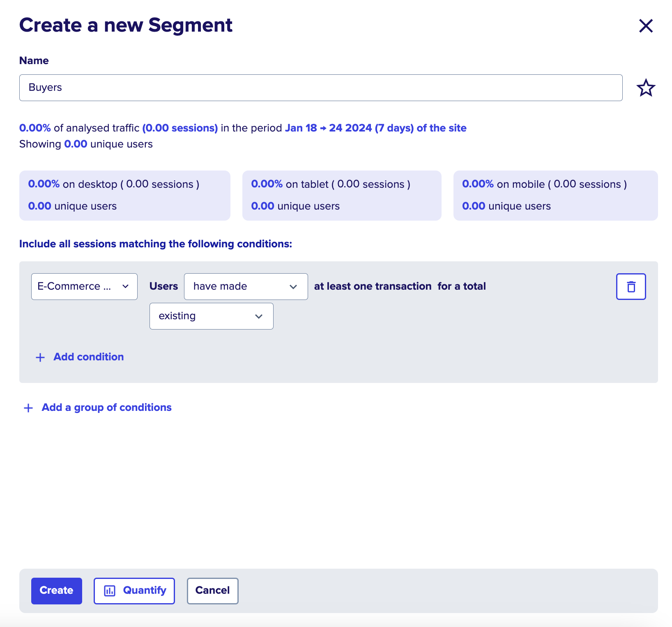Cancel segment creation
The width and height of the screenshot is (672, 627).
click(212, 591)
